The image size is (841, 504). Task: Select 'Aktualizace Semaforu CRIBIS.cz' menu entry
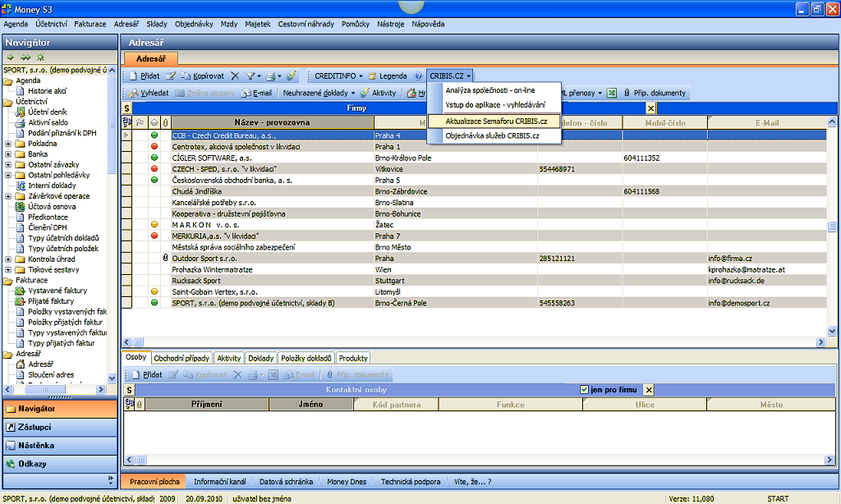tap(496, 121)
